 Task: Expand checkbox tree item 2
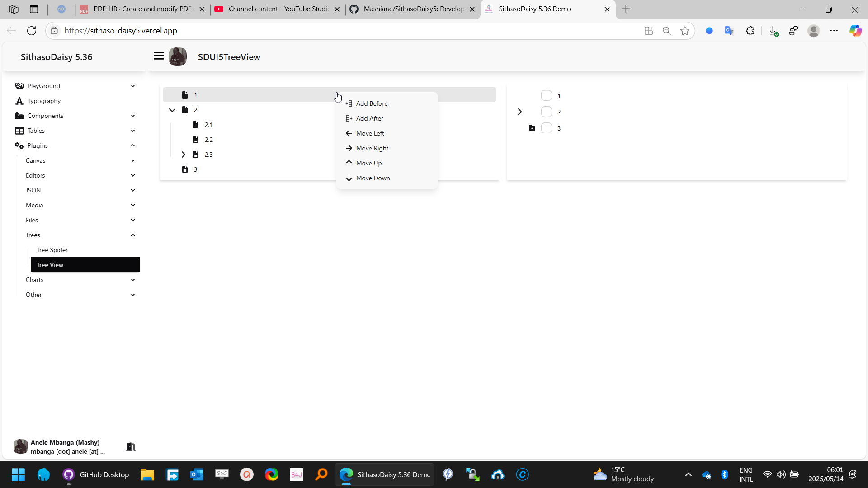(x=519, y=112)
